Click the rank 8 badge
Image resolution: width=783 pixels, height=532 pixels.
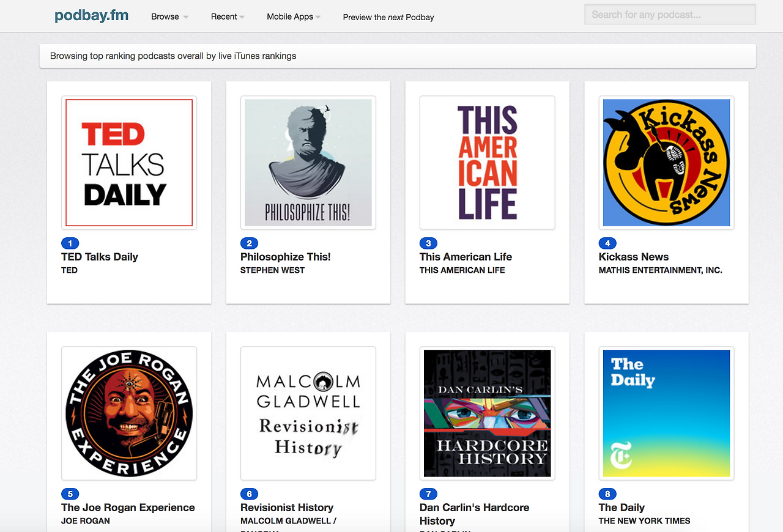[608, 494]
